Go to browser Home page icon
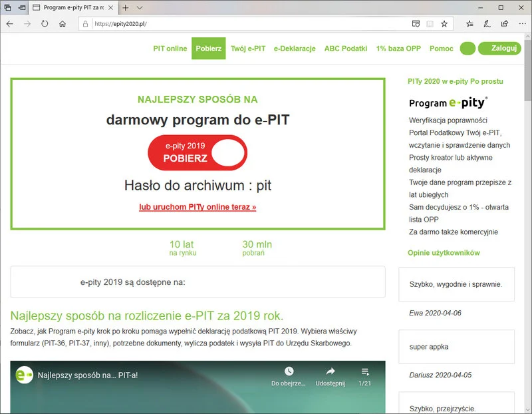 (x=63, y=23)
